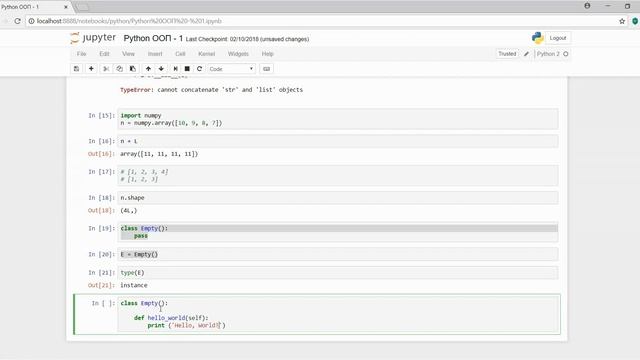Open the Insert menu

[155, 54]
